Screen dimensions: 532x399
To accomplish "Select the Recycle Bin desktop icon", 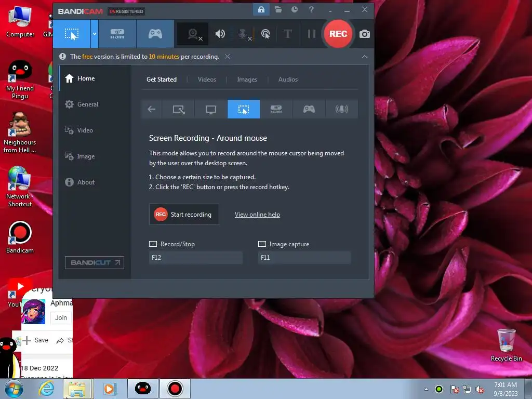I will pos(506,345).
